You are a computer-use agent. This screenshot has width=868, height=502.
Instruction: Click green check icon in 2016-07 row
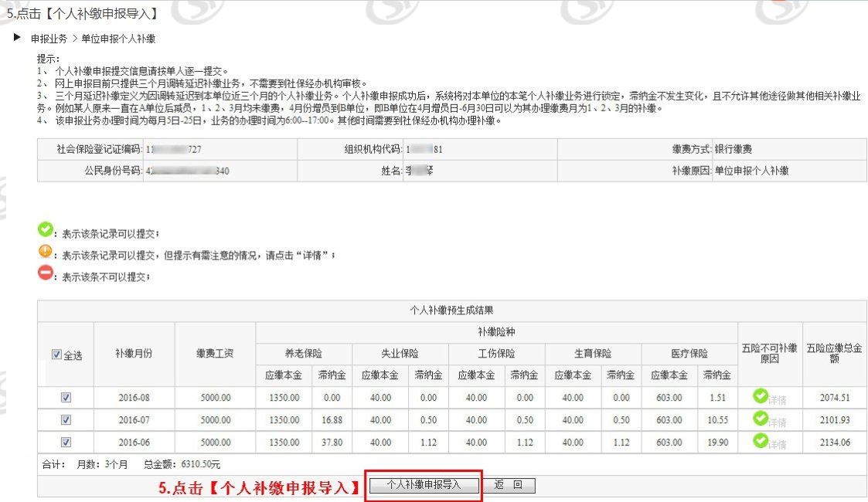tap(761, 418)
